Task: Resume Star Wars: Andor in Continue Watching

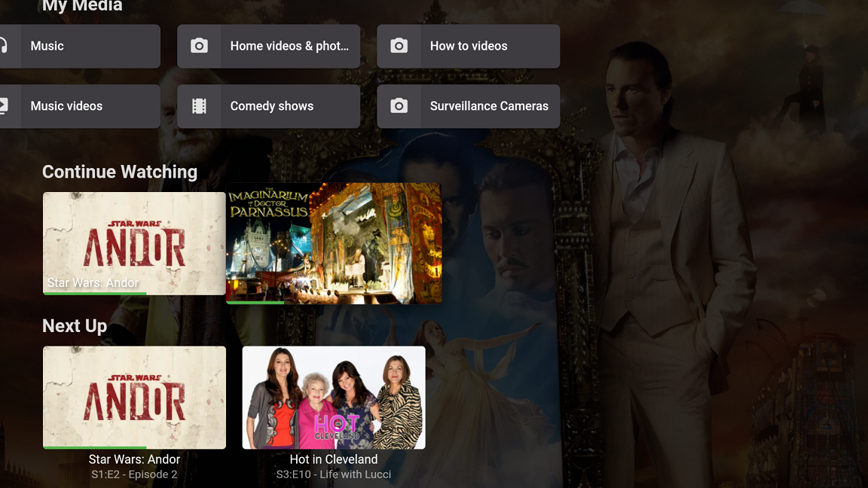Action: click(x=135, y=243)
